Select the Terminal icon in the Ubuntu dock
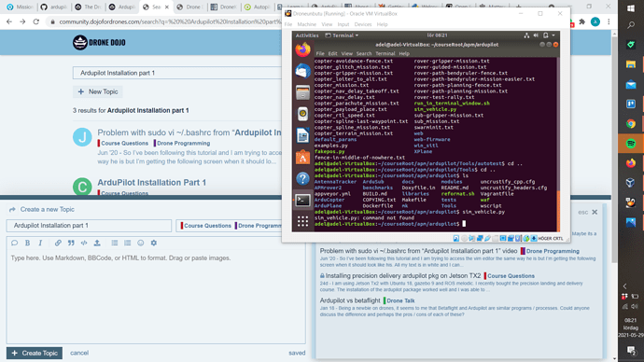The width and height of the screenshot is (644, 362). click(302, 201)
